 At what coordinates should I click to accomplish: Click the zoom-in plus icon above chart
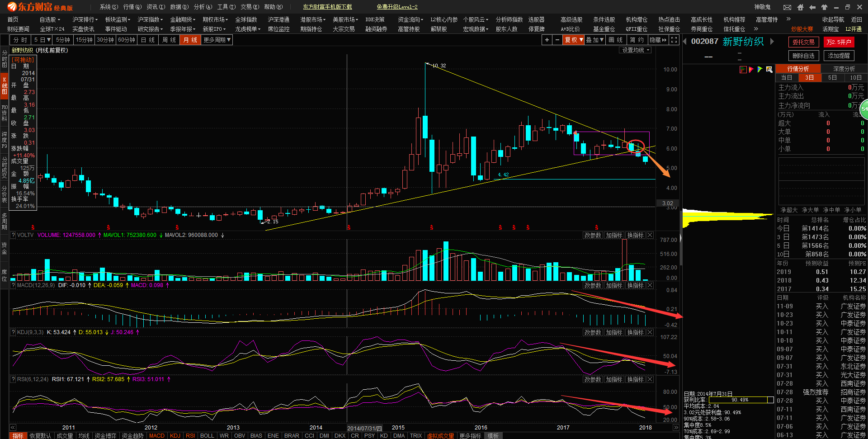coord(547,40)
